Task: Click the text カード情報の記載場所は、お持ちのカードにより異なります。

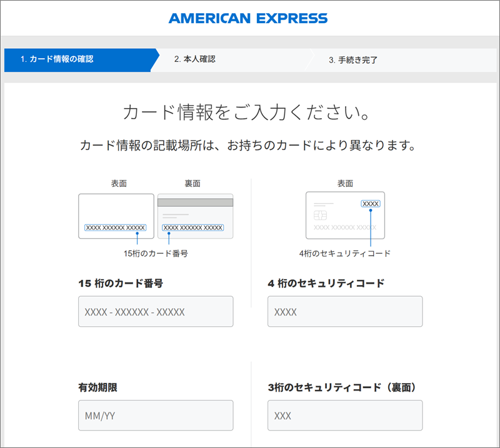Action: tap(247, 145)
